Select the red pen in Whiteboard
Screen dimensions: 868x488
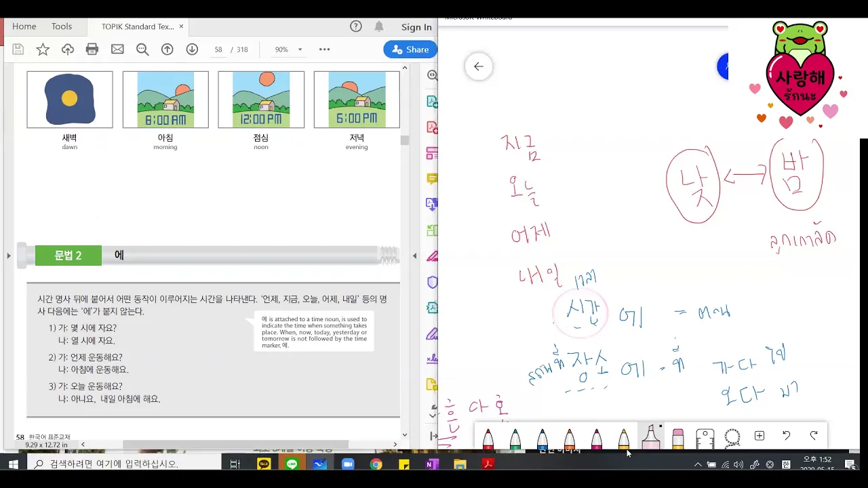[x=488, y=437]
